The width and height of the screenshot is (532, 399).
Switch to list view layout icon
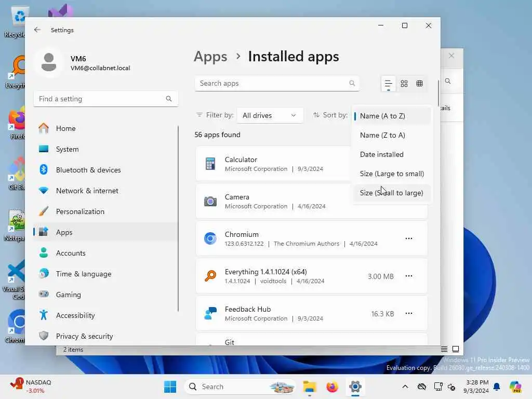[388, 84]
